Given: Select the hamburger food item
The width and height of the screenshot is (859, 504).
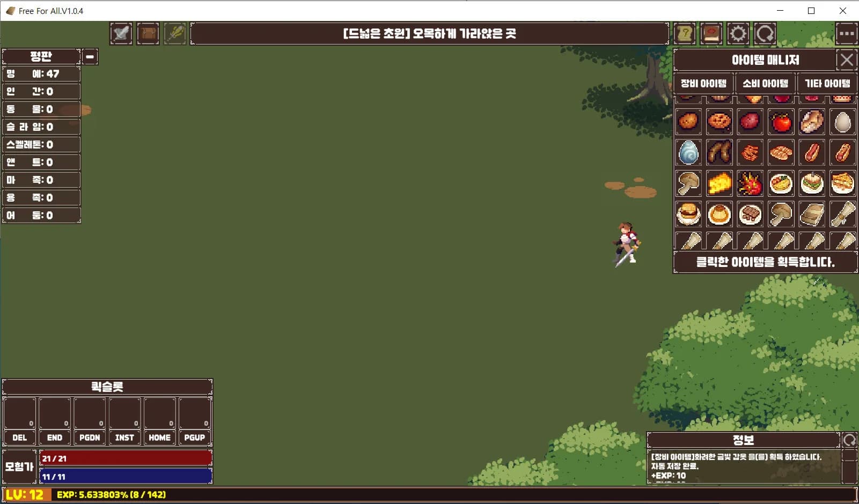Looking at the screenshot, I should point(688,214).
